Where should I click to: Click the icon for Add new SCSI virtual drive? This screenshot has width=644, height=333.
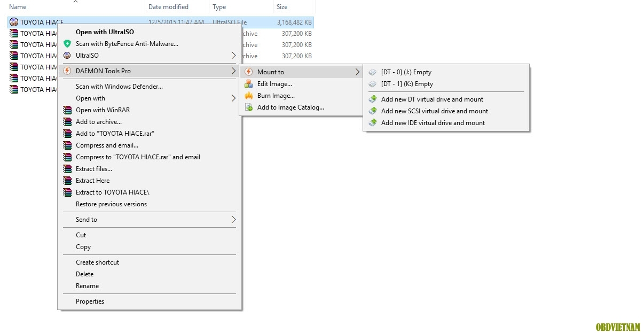point(373,111)
